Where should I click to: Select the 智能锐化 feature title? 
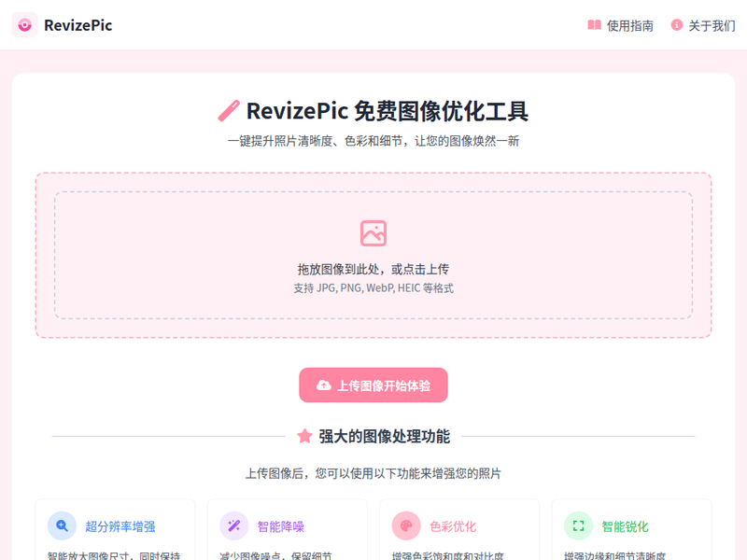[x=625, y=526]
